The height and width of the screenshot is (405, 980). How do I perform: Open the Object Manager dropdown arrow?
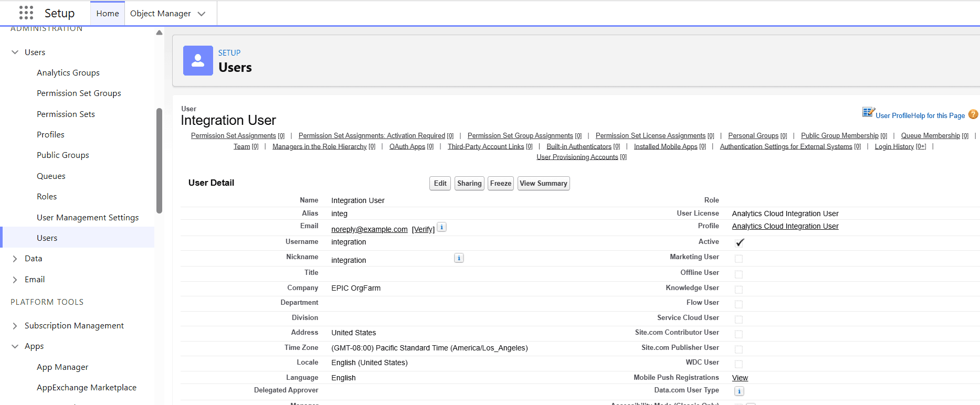click(202, 14)
